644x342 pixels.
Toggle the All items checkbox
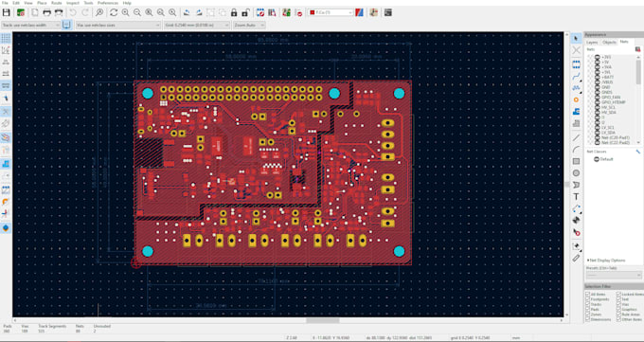pos(588,295)
